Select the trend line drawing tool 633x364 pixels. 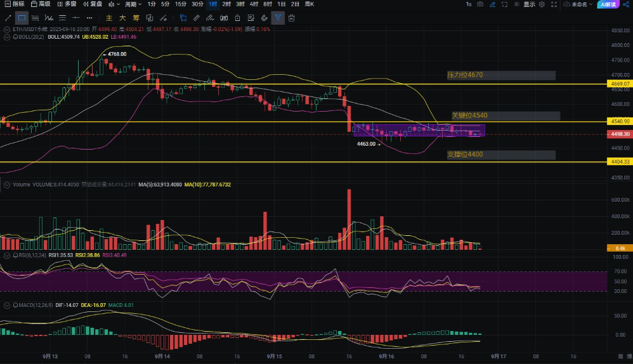8,18
